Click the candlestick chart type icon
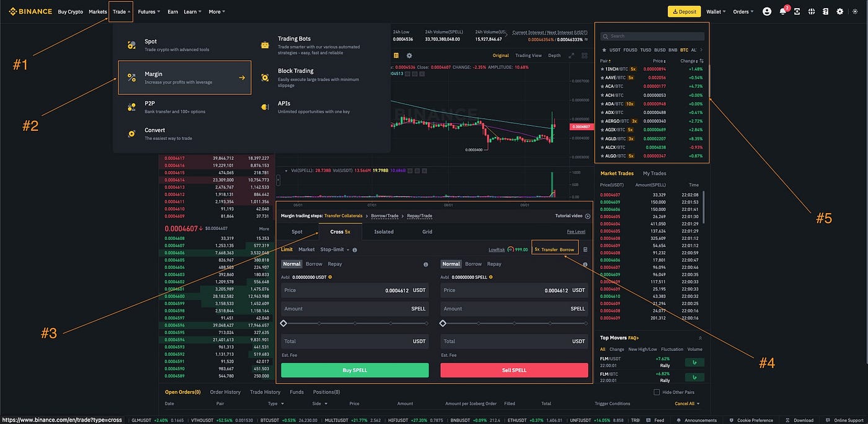The height and width of the screenshot is (424, 868). coord(396,55)
